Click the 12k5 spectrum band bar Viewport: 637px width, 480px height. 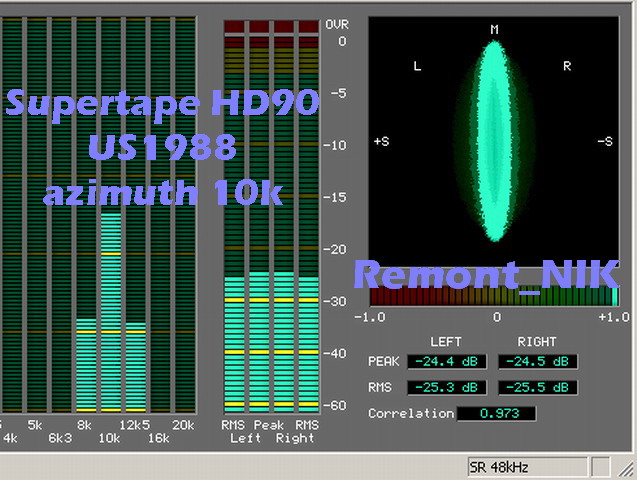point(135,368)
